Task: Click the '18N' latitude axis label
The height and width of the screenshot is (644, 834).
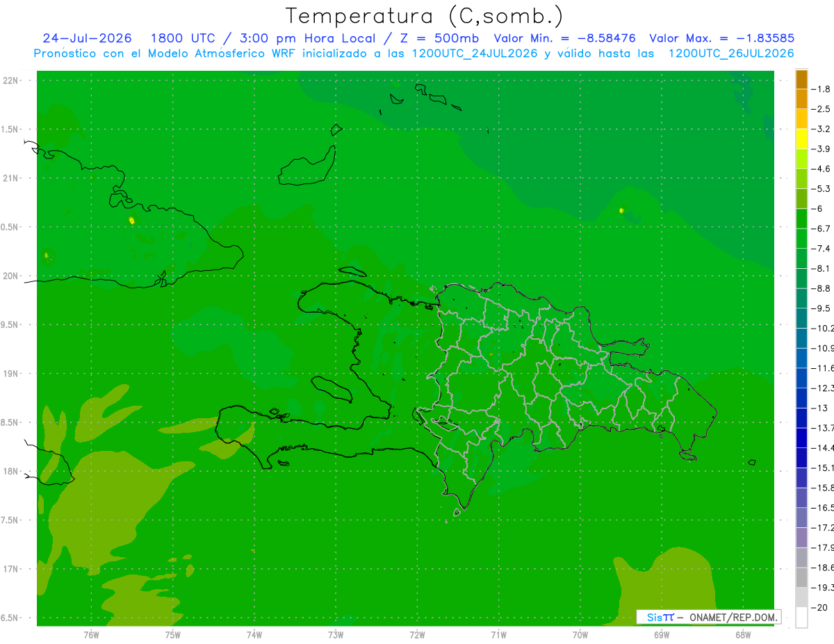Action: tap(12, 472)
